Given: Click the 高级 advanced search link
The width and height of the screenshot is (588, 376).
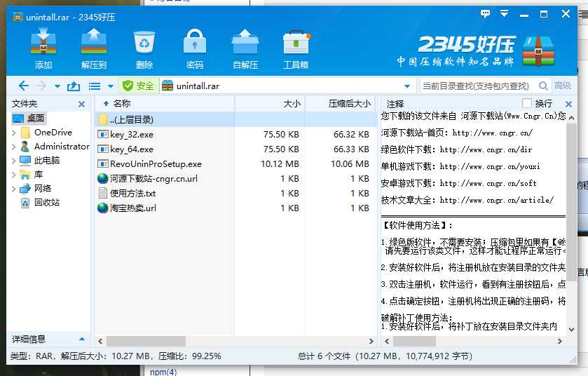Looking at the screenshot, I should [563, 86].
